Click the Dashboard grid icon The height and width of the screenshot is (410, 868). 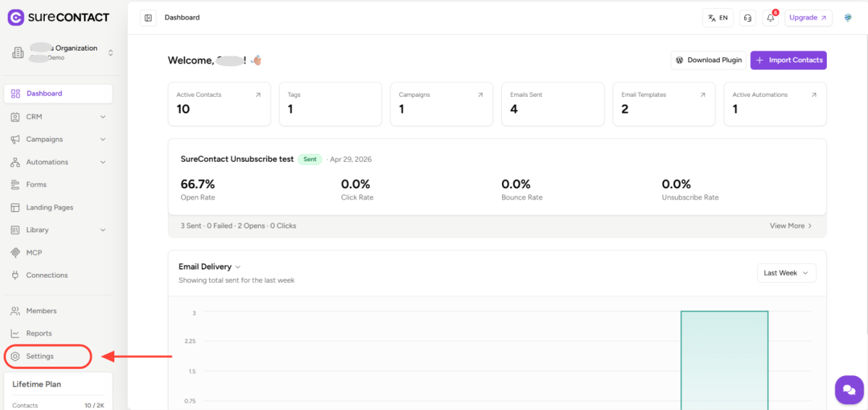pyautogui.click(x=16, y=93)
